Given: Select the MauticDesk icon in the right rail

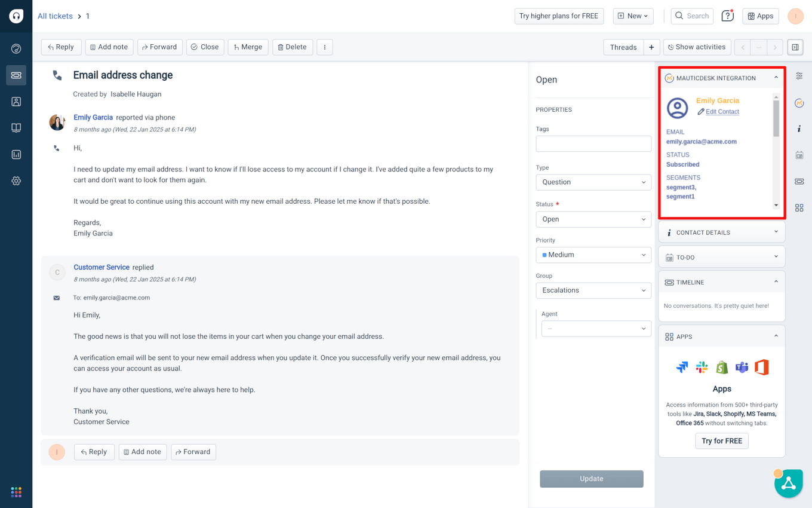Looking at the screenshot, I should tap(799, 103).
